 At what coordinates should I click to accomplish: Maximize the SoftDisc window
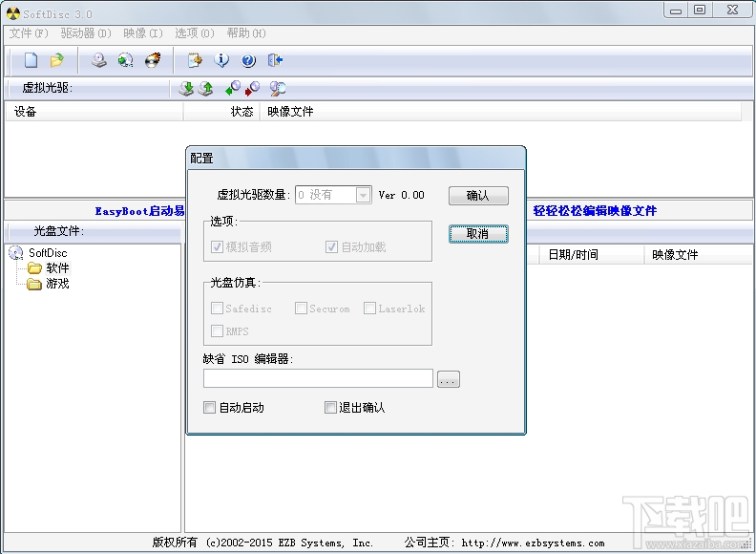700,10
